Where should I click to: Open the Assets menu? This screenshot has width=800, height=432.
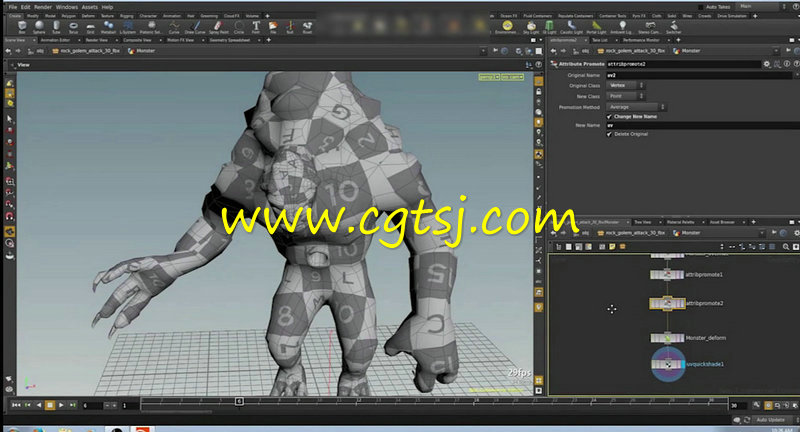90,7
